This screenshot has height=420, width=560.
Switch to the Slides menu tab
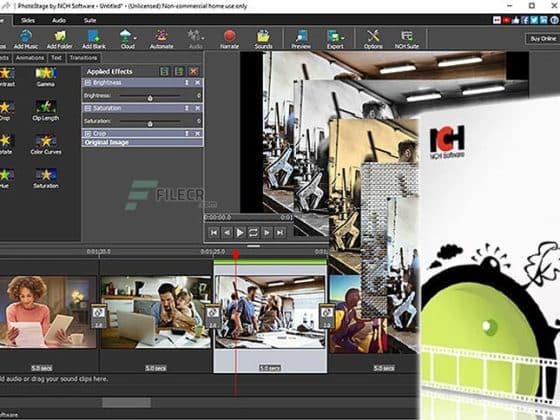(x=28, y=20)
